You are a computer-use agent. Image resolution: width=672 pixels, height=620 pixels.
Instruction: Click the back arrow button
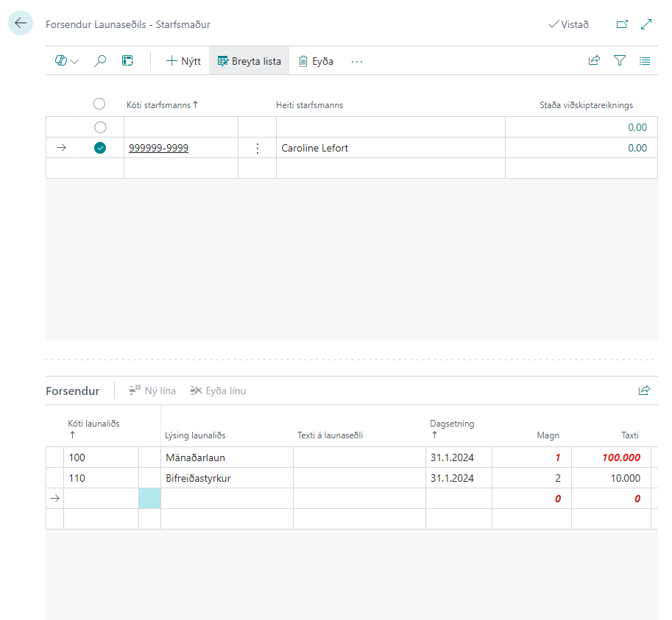[21, 24]
